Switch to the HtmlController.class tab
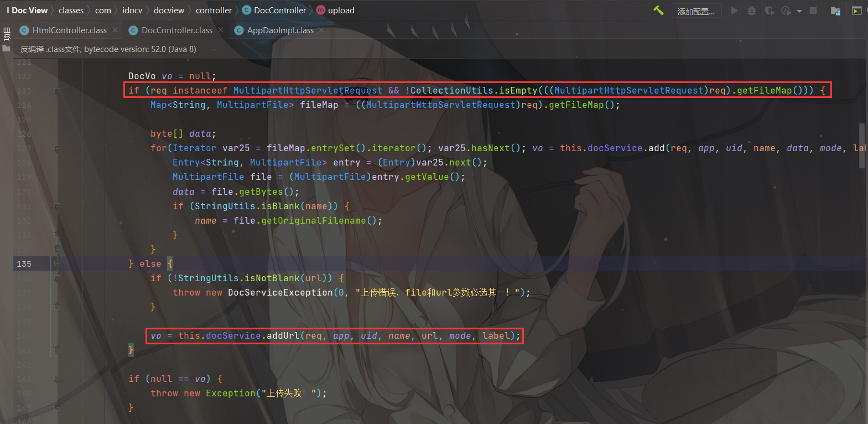Viewport: 868px width, 424px height. click(69, 30)
